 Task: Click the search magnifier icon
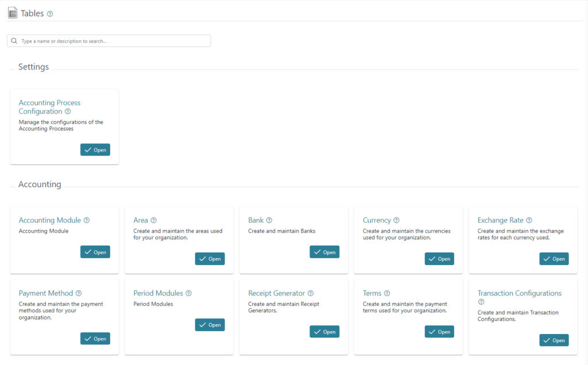pyautogui.click(x=14, y=41)
